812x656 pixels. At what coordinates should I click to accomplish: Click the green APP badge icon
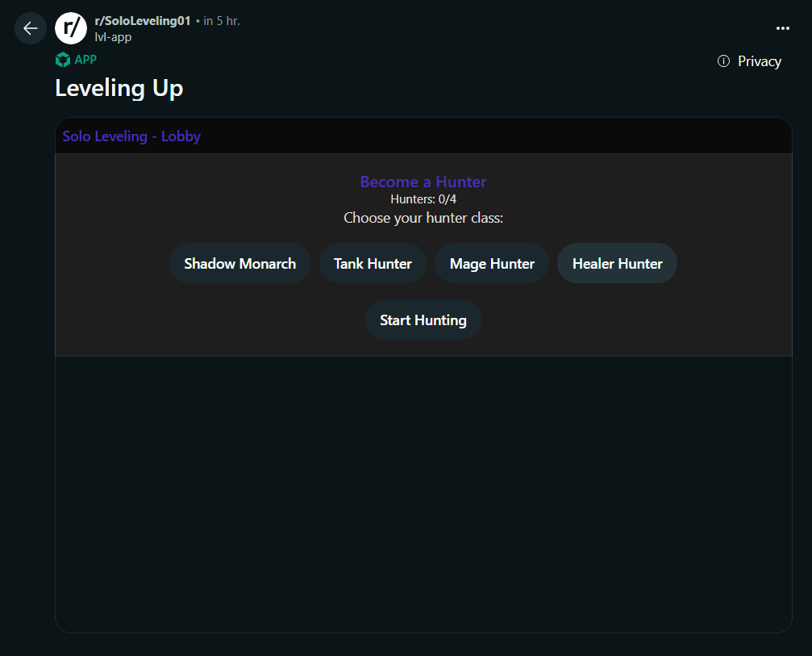[x=63, y=60]
